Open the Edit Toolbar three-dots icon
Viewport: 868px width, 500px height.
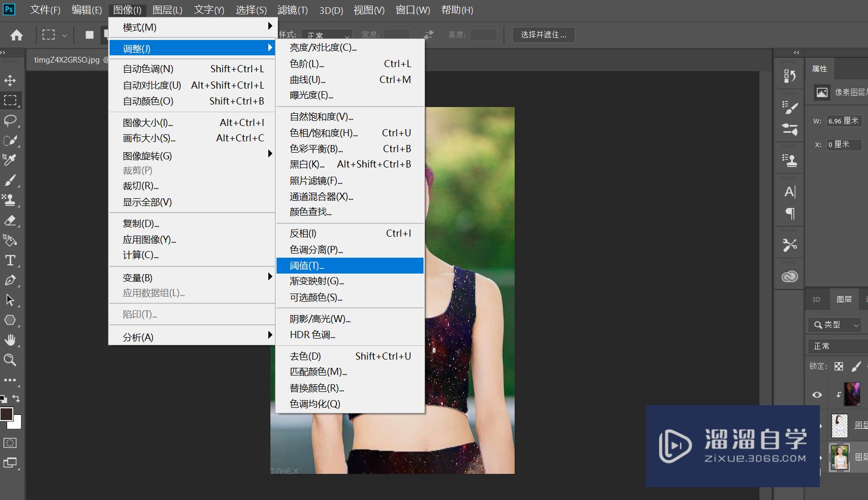(x=10, y=380)
